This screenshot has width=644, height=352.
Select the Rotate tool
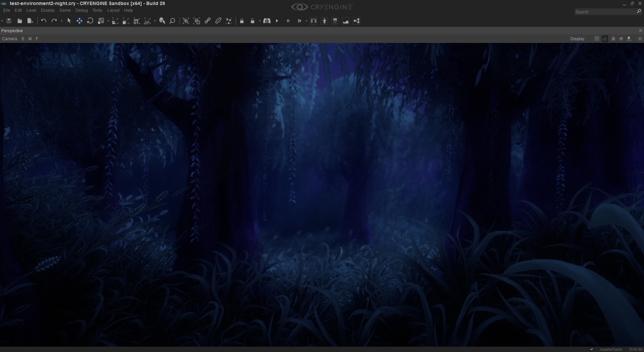coord(90,21)
